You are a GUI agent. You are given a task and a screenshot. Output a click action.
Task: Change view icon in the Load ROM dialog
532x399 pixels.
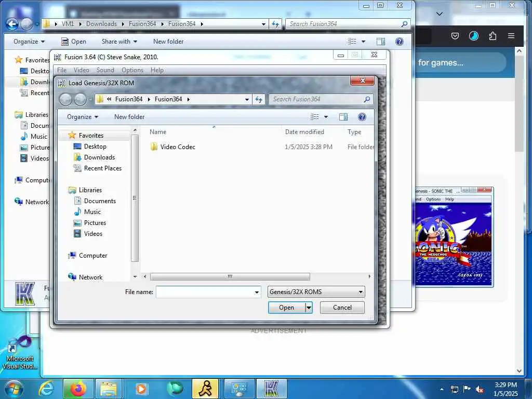[x=314, y=117]
